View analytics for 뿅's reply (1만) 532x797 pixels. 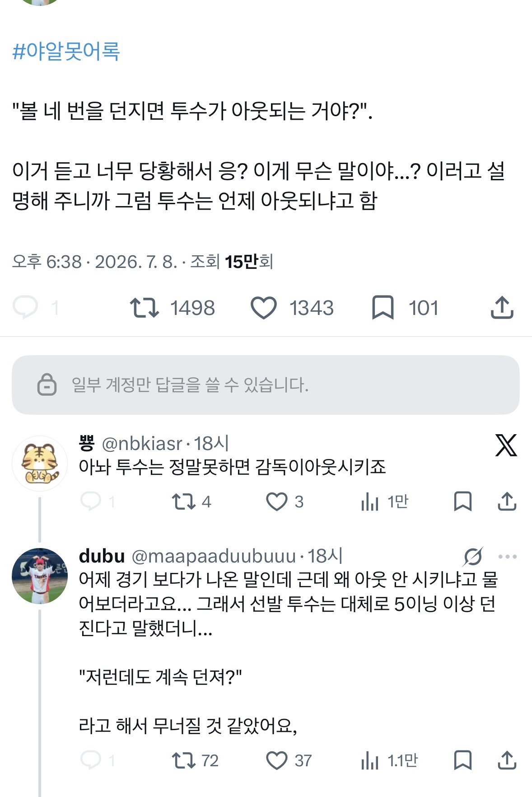(x=369, y=502)
